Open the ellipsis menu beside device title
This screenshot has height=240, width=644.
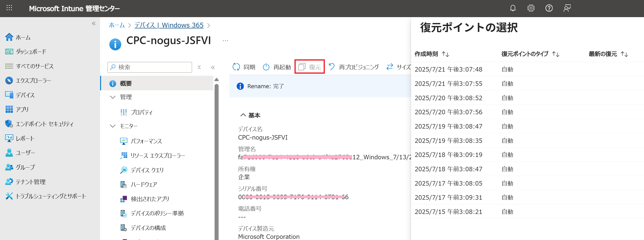225,41
